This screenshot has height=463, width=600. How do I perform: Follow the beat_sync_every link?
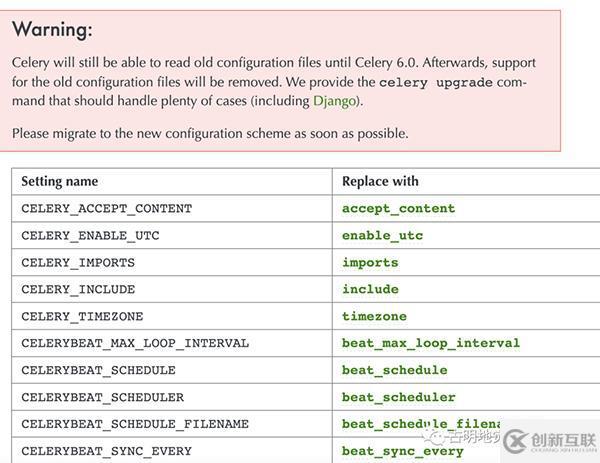[x=402, y=451]
